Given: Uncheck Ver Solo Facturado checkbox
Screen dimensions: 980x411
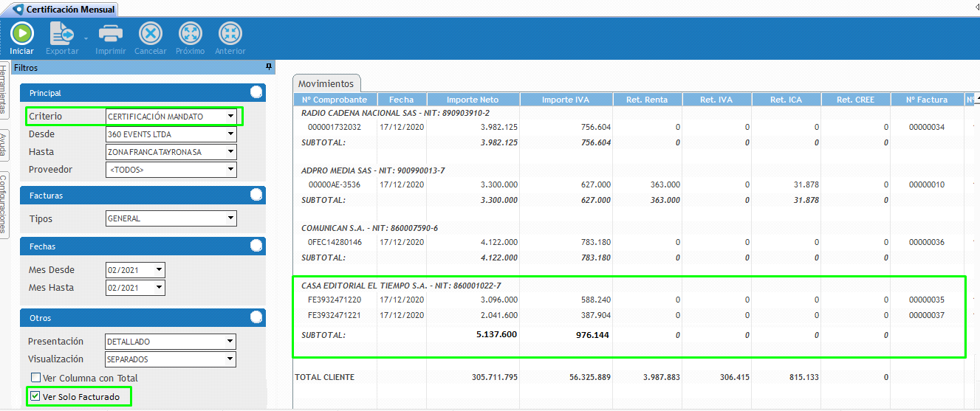Looking at the screenshot, I should [x=36, y=396].
